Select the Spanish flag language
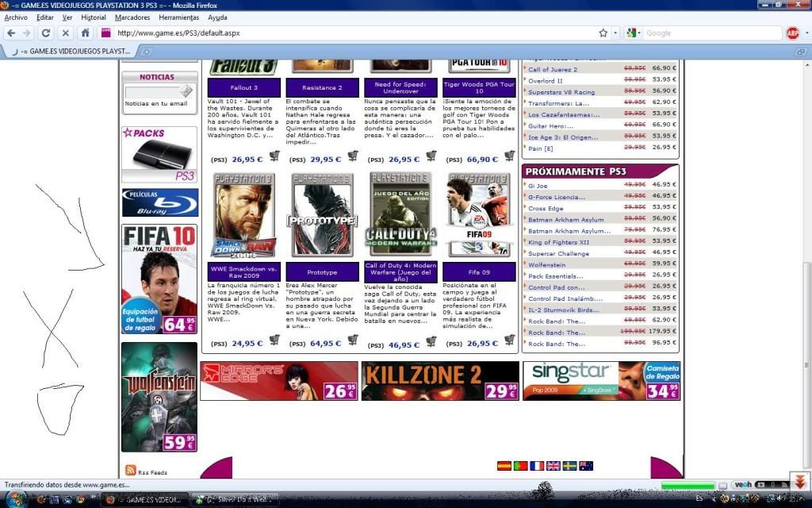The height and width of the screenshot is (508, 812). 504,466
